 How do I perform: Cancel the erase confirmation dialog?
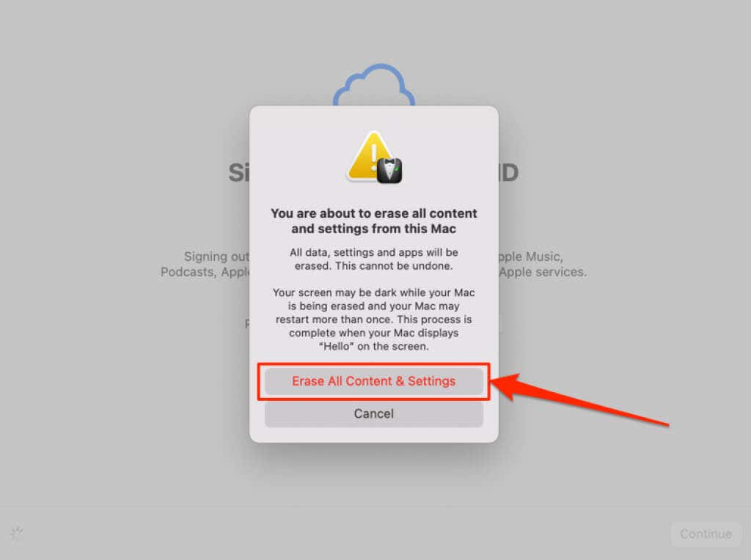click(373, 413)
